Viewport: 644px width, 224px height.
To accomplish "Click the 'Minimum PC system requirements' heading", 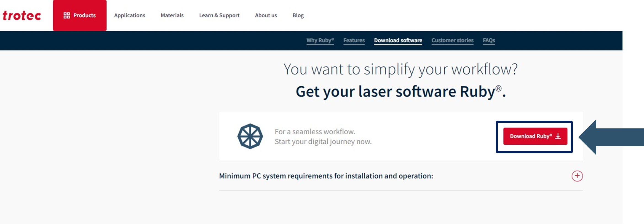I will pyautogui.click(x=326, y=176).
